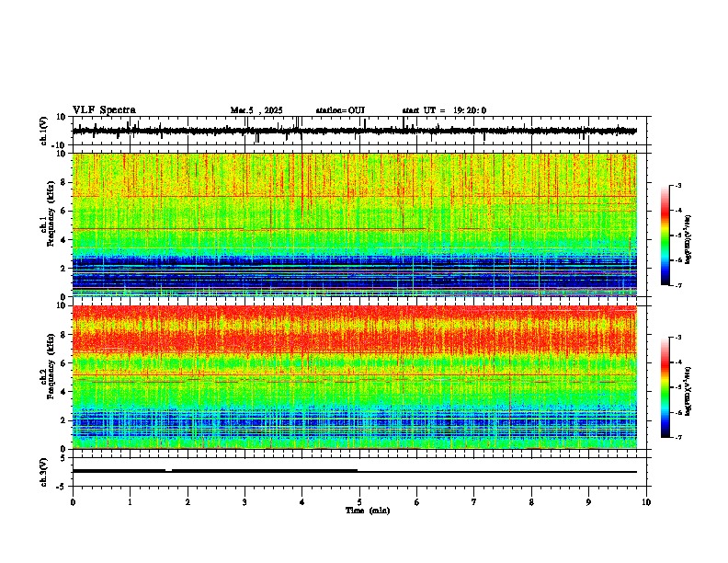Click the ch.1 color scale log(PSD) units label
Screen dimensions: 728x563
688,240
